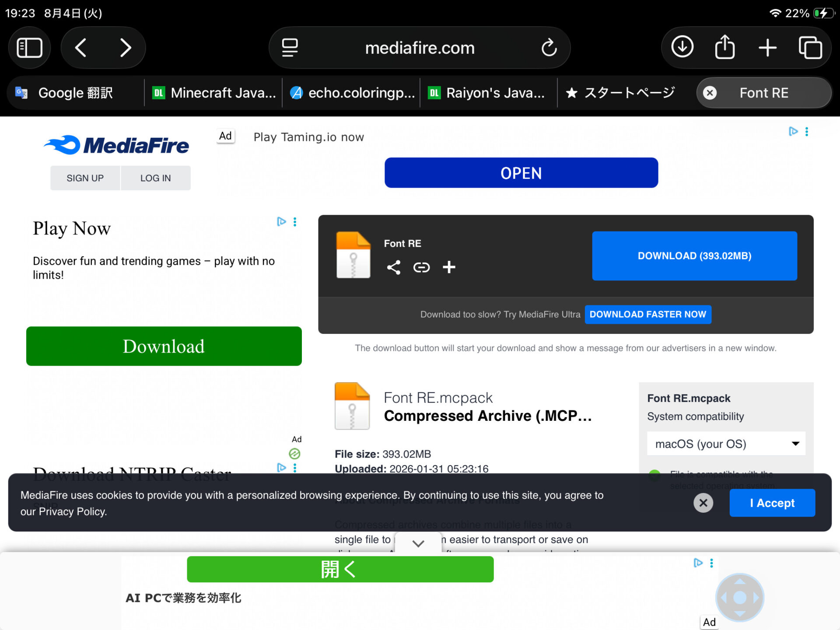Click the blue OPEN ad button
The width and height of the screenshot is (840, 630).
click(x=521, y=173)
